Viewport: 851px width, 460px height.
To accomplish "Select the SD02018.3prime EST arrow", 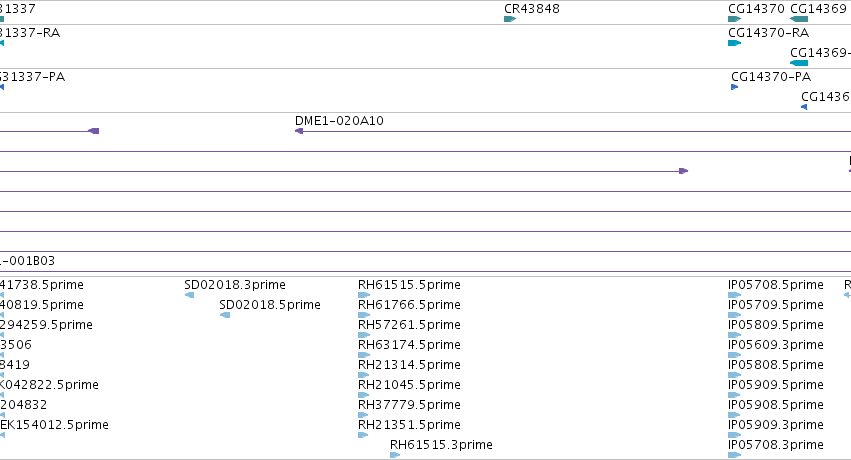I will coord(189,295).
